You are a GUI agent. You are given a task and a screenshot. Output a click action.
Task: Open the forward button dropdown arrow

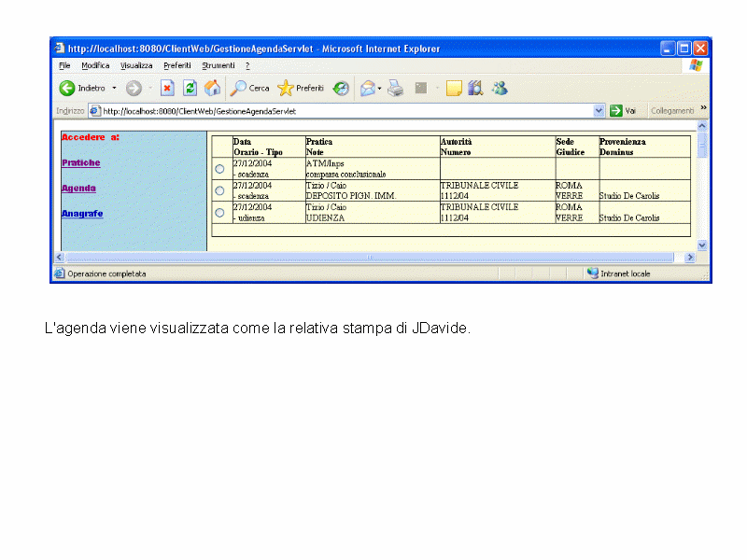(150, 88)
